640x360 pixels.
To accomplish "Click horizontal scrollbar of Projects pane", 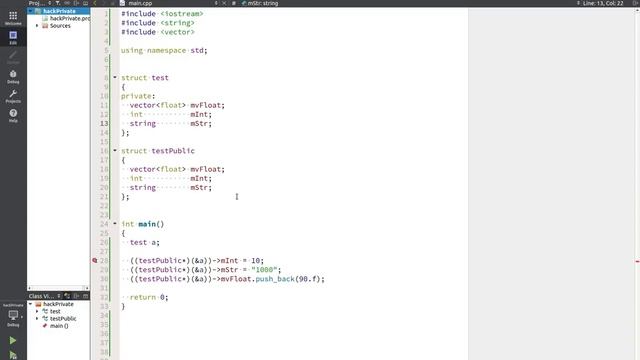I will [x=58, y=288].
